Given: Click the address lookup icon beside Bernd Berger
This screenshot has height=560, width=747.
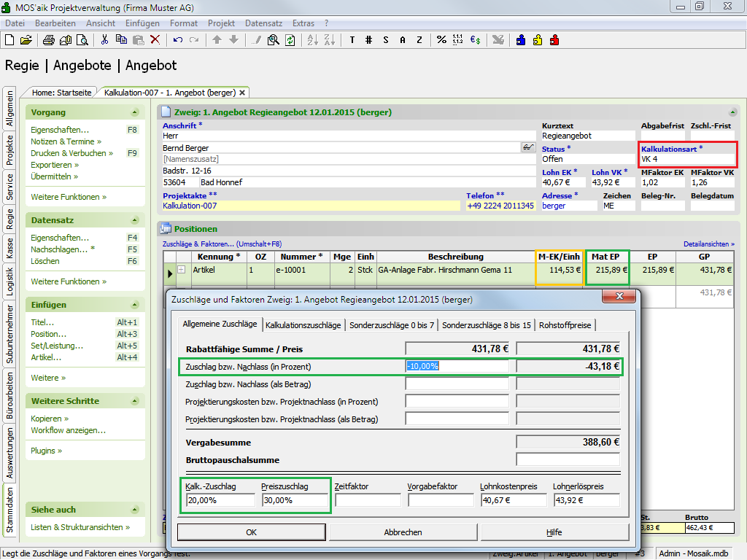Looking at the screenshot, I should coord(528,147).
